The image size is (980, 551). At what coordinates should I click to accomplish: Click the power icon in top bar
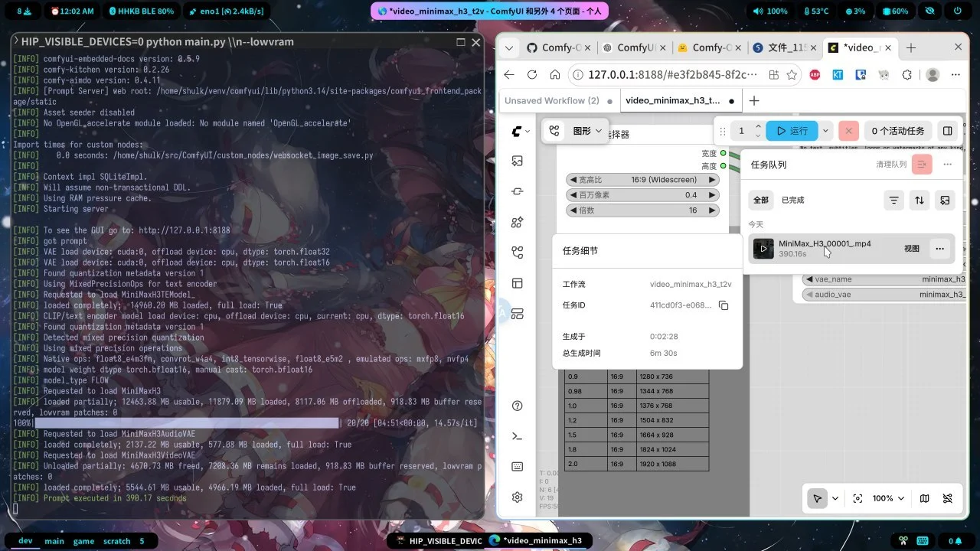click(957, 11)
